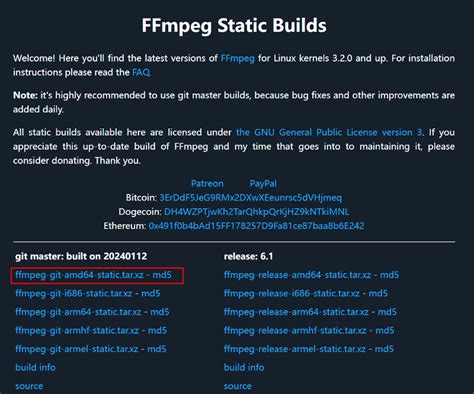The height and width of the screenshot is (394, 474).
Task: Download ffmpeg-git-amd64-static.tar.xz
Action: click(79, 275)
